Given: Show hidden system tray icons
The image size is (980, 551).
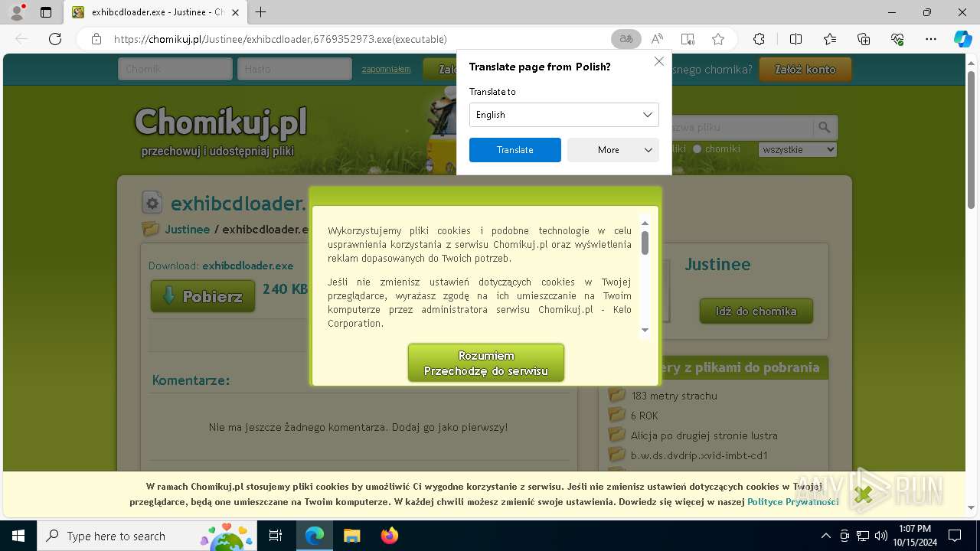Looking at the screenshot, I should point(825,536).
